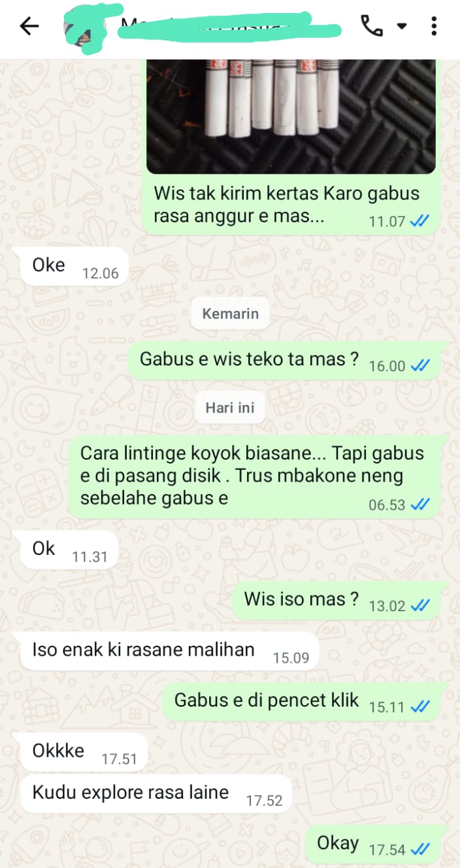The height and width of the screenshot is (868, 460).
Task: Start a voice call with phone icon
Action: [x=372, y=26]
